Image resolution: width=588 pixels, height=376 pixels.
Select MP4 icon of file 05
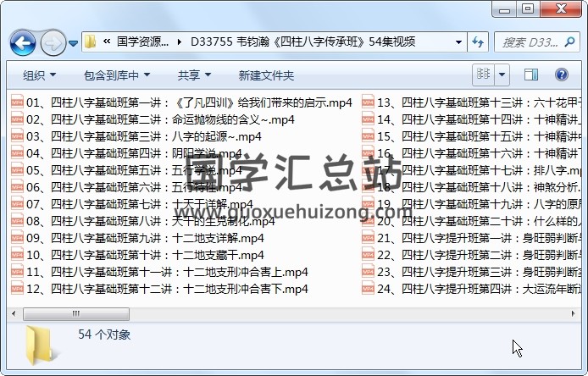[x=17, y=170]
